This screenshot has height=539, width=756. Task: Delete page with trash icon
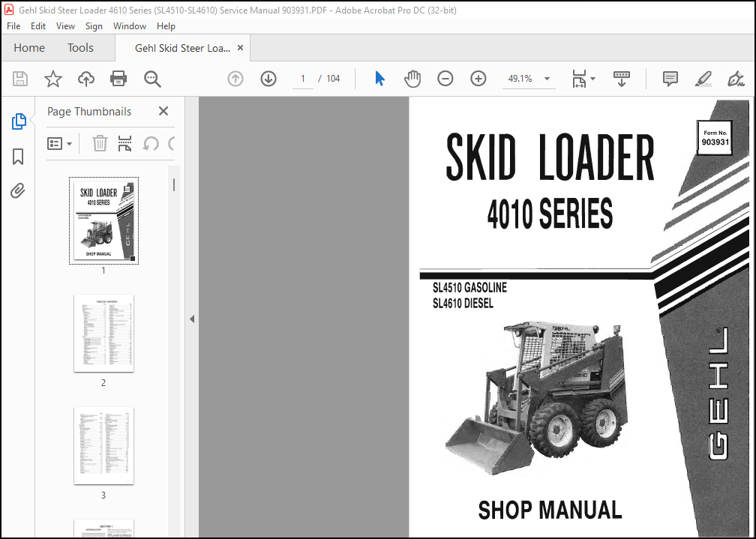[x=100, y=143]
